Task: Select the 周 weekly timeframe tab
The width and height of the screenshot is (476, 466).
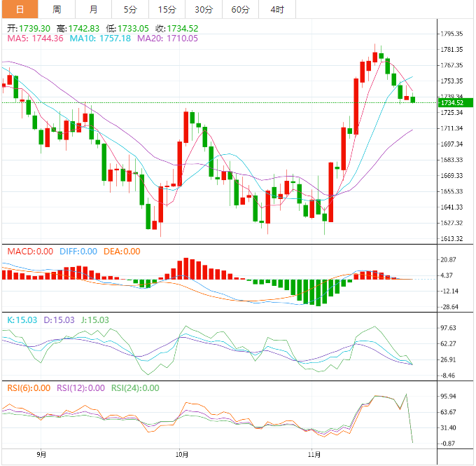Action: (x=57, y=9)
